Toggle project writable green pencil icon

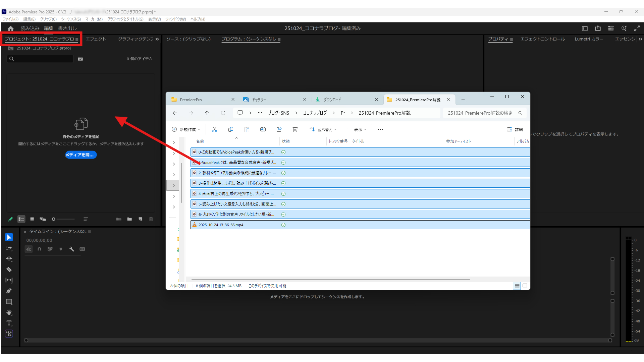10,219
